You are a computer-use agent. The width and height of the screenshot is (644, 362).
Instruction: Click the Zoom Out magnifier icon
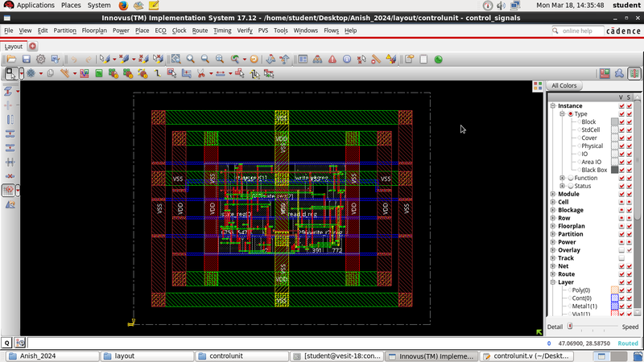(204, 60)
